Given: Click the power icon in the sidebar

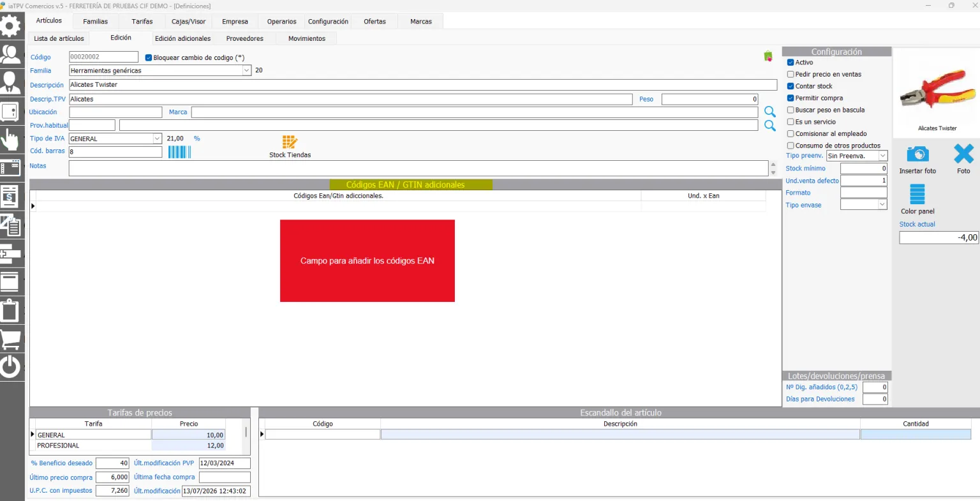Looking at the screenshot, I should (x=11, y=367).
